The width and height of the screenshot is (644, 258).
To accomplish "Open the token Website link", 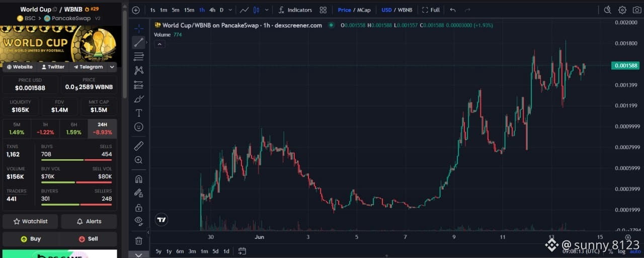I will point(20,67).
